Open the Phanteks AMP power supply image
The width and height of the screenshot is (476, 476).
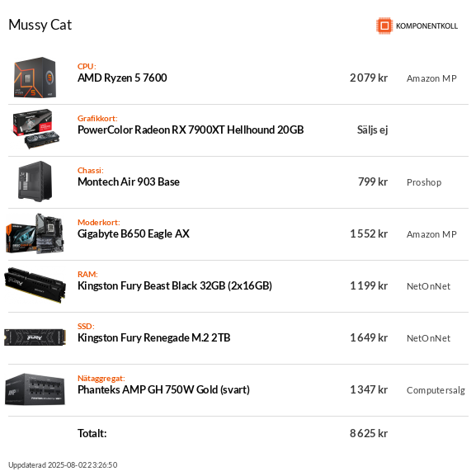(35, 389)
